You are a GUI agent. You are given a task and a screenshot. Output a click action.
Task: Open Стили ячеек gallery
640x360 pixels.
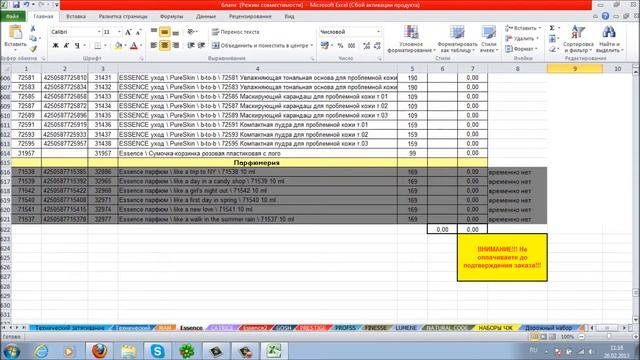[489, 39]
